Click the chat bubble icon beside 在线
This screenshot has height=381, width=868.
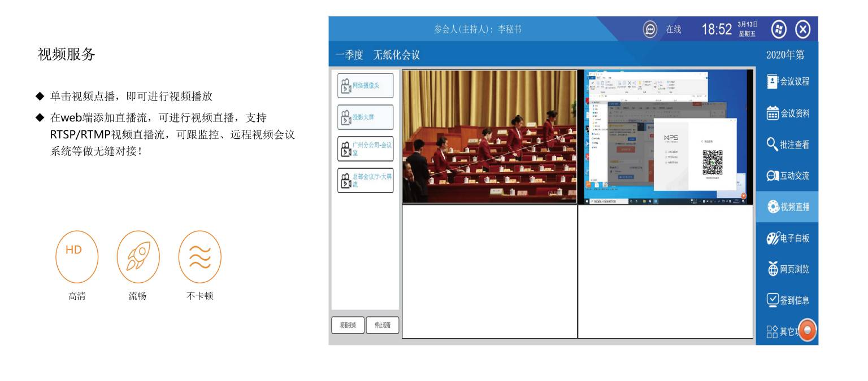coord(650,29)
